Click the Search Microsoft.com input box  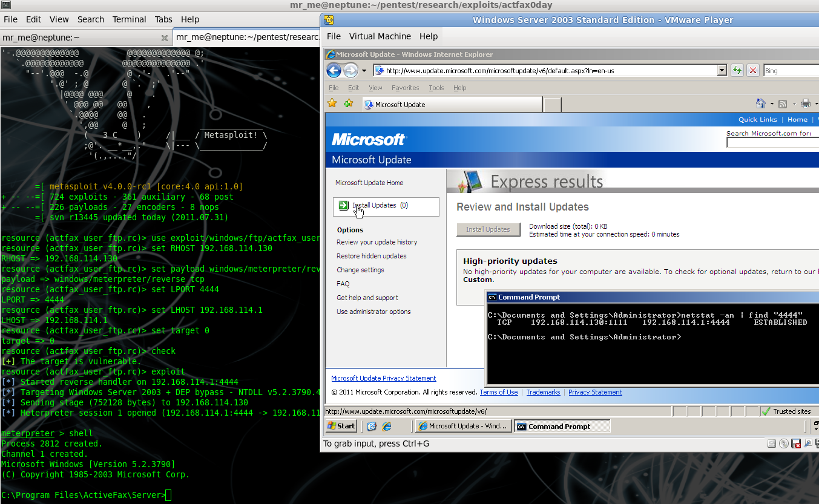click(772, 143)
